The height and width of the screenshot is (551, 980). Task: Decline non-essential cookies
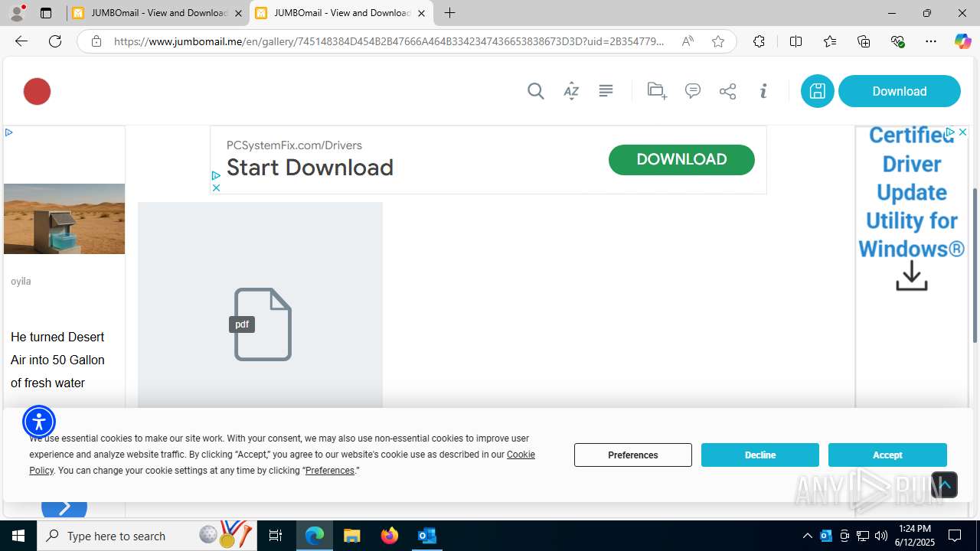(x=760, y=455)
